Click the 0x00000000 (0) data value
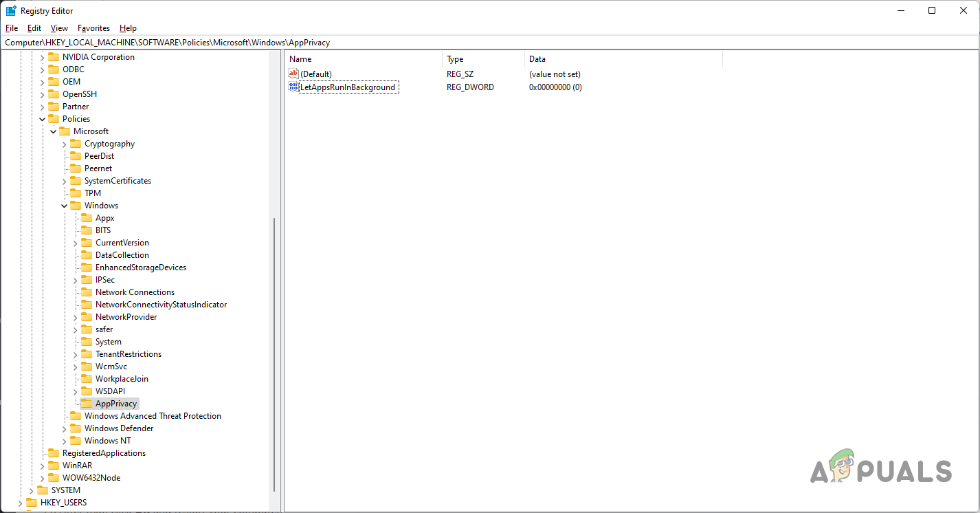 [555, 87]
